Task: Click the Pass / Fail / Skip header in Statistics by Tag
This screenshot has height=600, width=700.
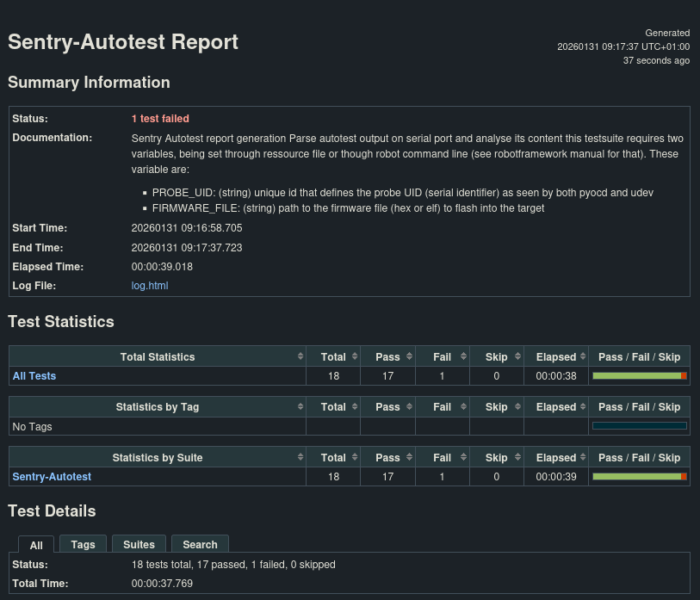Action: pos(639,407)
